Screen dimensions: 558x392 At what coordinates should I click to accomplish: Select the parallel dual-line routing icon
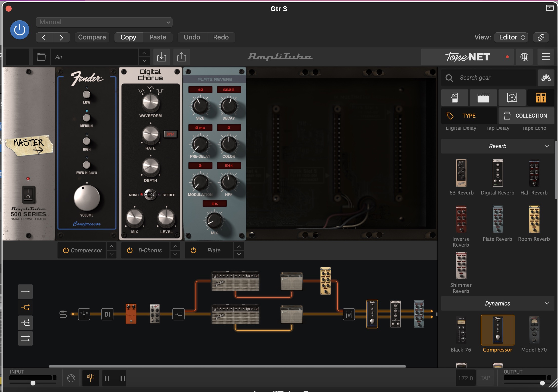click(x=25, y=338)
